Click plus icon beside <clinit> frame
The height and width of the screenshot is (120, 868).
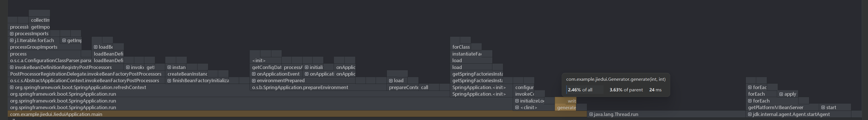click(x=517, y=108)
